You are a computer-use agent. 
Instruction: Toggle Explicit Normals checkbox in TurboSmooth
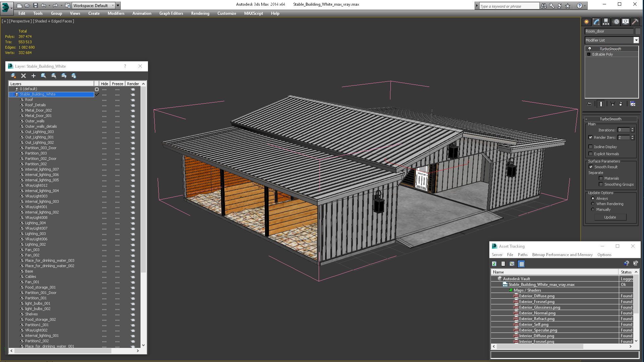click(x=591, y=154)
